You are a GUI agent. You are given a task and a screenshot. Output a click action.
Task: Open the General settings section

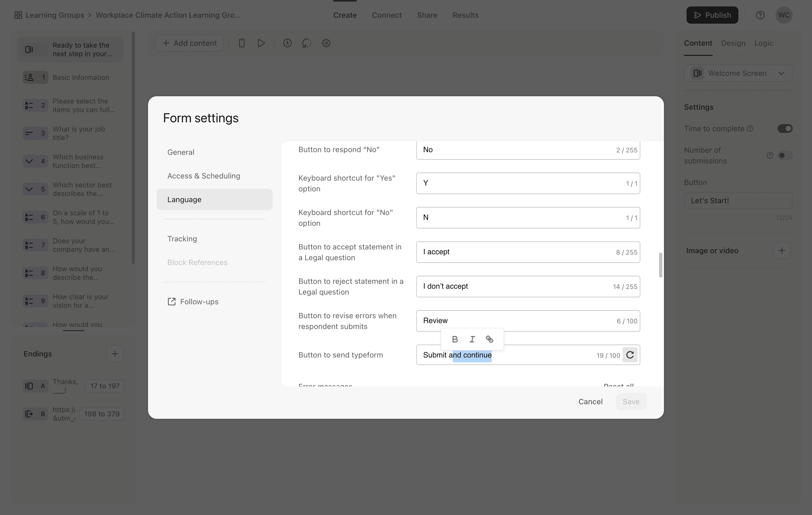click(x=214, y=152)
